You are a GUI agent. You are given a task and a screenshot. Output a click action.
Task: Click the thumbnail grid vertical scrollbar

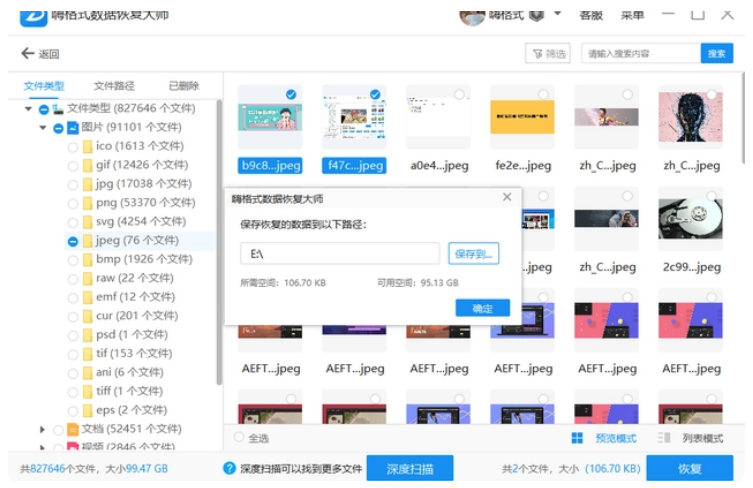742,118
